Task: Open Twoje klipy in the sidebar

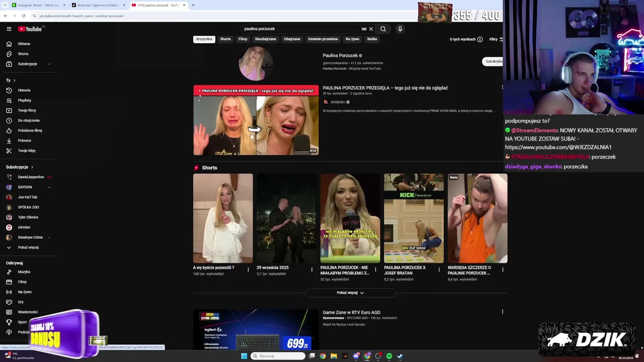Action: 27,151
